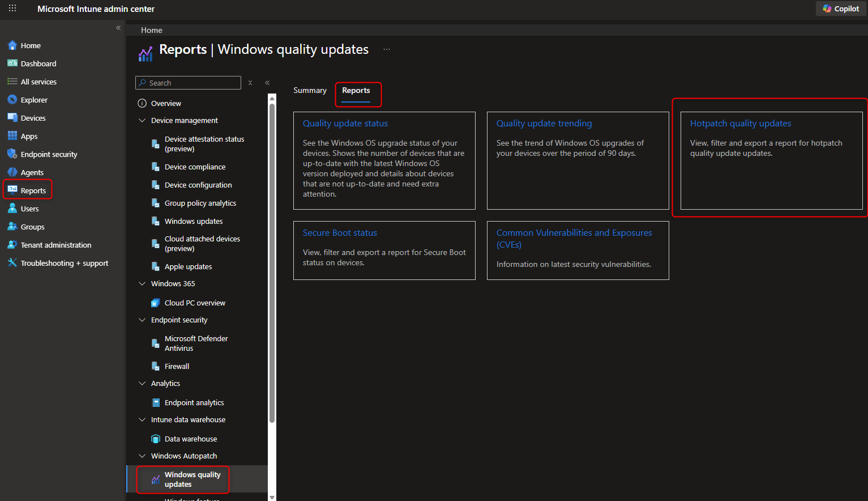Navigate to Apps in the sidebar
Image resolution: width=868 pixels, height=501 pixels.
(x=28, y=135)
